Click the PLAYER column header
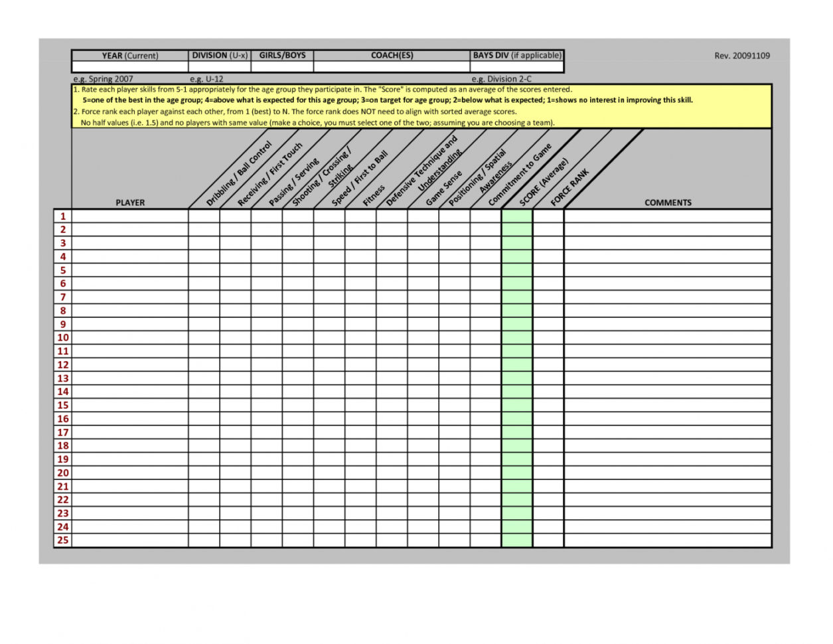 coord(129,202)
